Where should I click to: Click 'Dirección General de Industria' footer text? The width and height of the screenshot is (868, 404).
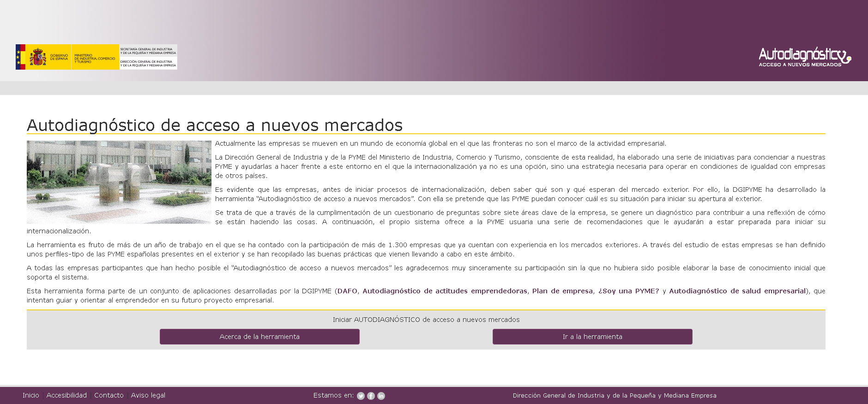click(x=615, y=395)
